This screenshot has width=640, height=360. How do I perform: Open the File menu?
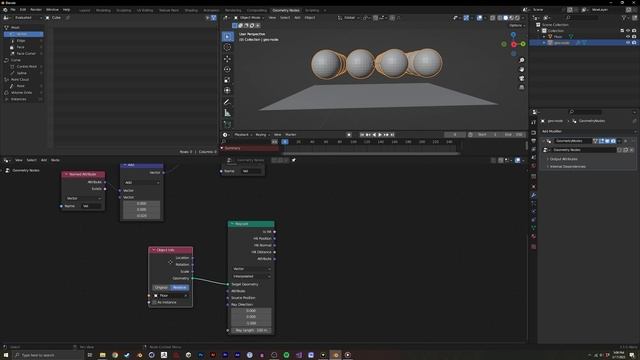click(13, 10)
